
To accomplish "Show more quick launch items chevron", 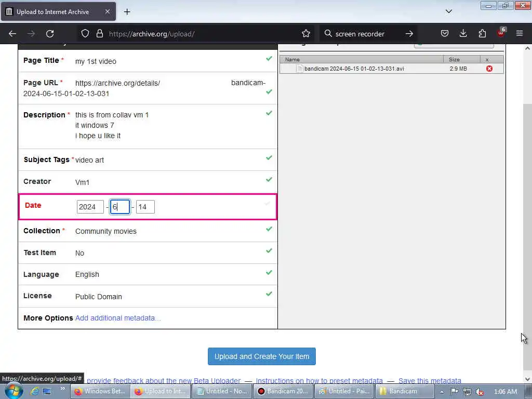I will [63, 389].
